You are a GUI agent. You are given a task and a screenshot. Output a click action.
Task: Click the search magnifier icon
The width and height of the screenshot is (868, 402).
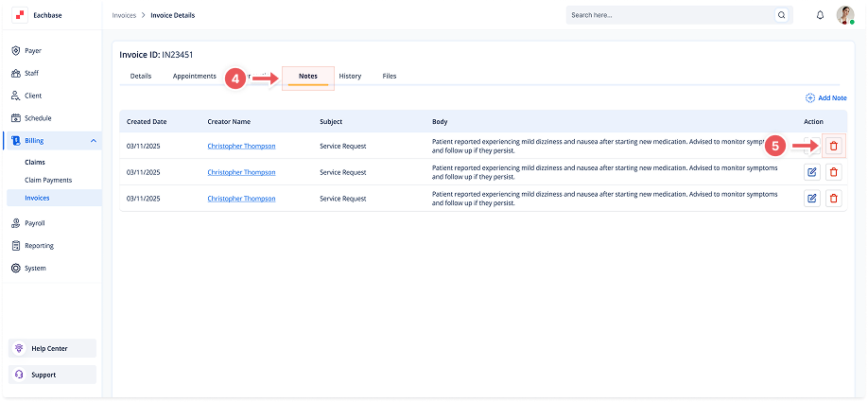pos(781,15)
